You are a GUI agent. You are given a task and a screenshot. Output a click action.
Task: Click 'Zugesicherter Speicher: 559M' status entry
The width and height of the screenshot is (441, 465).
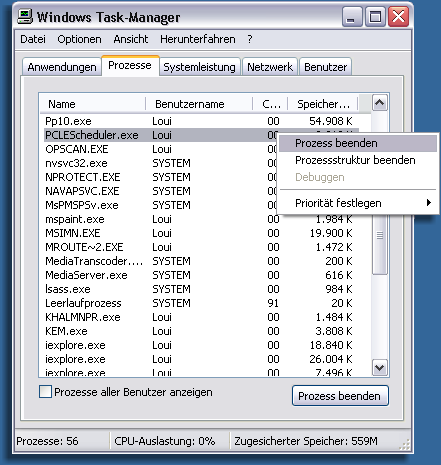tap(306, 441)
